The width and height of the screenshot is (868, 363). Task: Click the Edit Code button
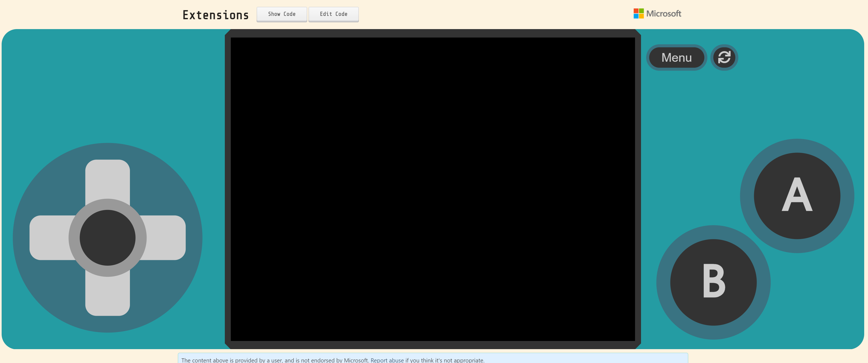(x=333, y=14)
